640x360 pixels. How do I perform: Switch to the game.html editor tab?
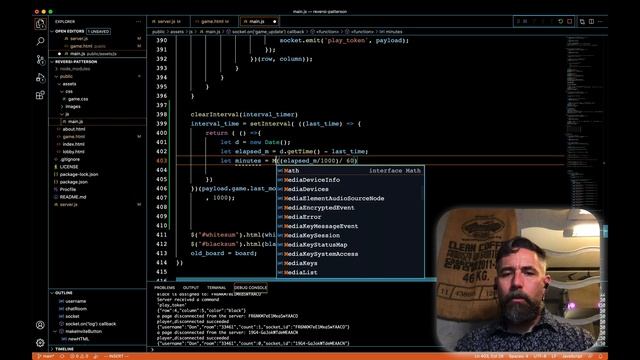coord(215,22)
